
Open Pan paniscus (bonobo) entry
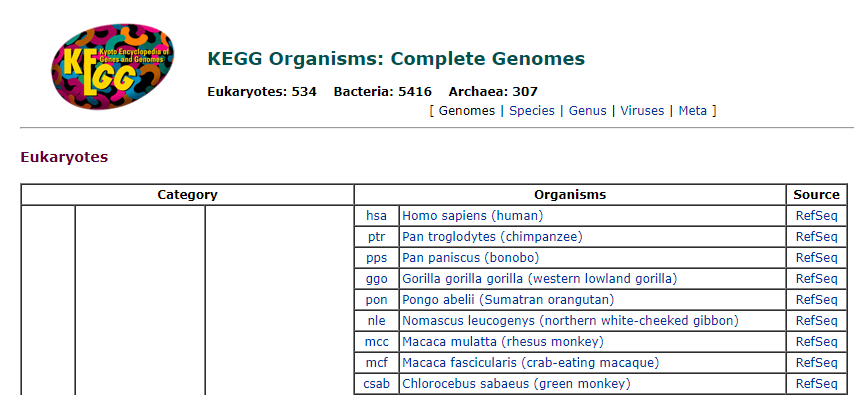(x=471, y=258)
